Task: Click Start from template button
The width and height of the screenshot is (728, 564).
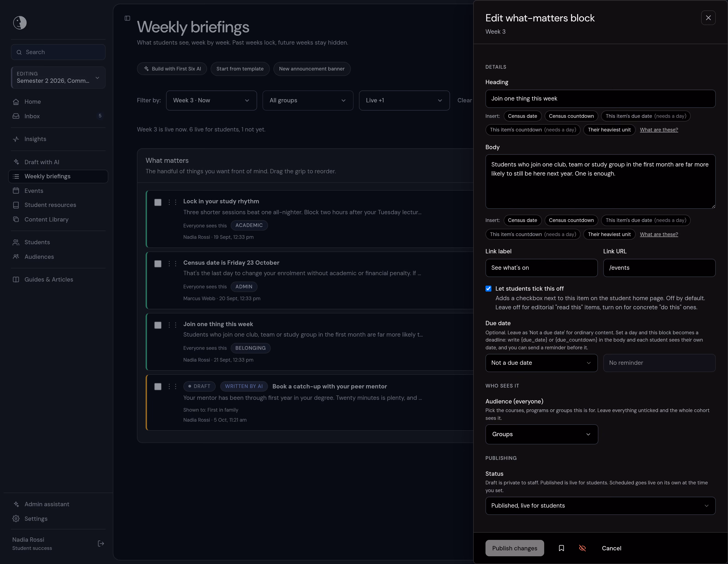Action: pyautogui.click(x=240, y=69)
